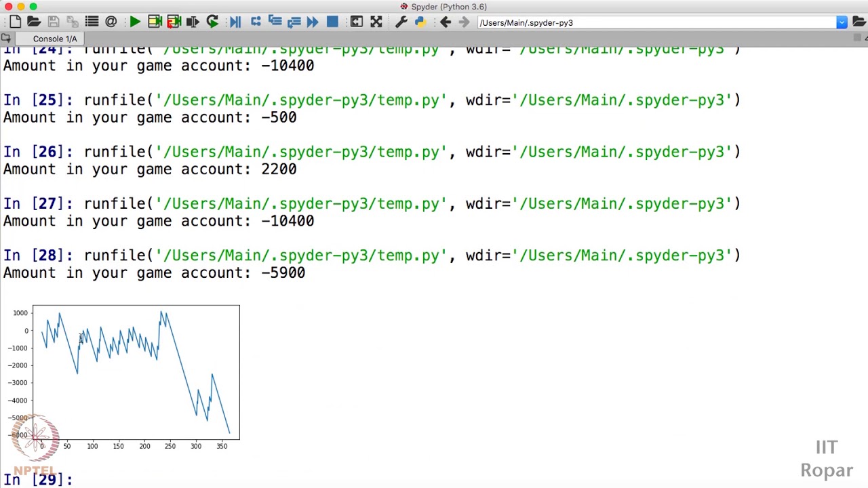Image resolution: width=868 pixels, height=488 pixels.
Task: Continue execution in debugger
Action: (313, 22)
